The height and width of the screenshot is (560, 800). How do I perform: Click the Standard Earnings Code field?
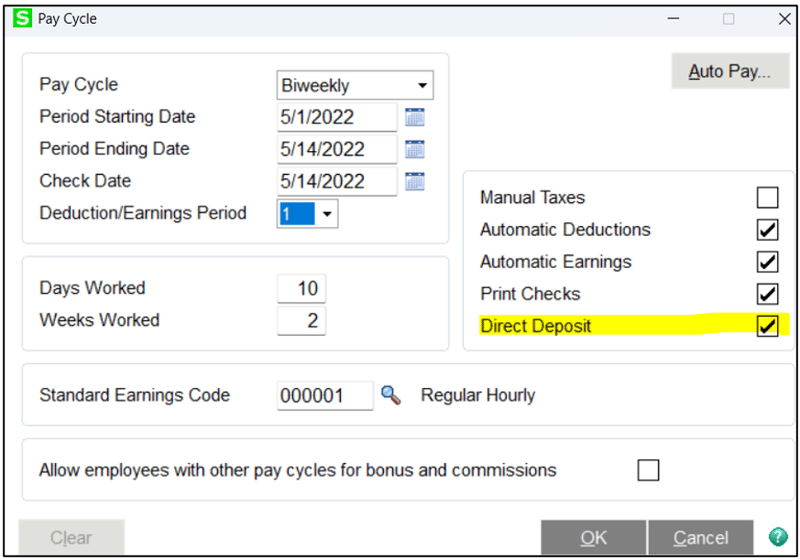(324, 395)
